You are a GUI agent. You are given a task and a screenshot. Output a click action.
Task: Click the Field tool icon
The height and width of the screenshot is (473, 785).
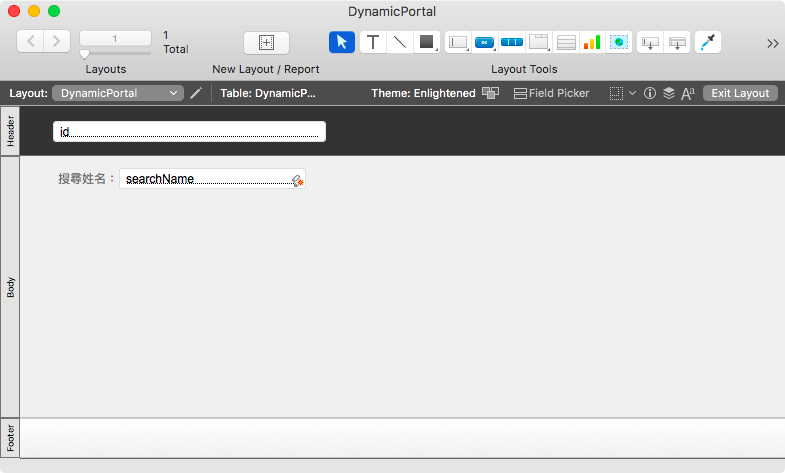click(x=650, y=42)
